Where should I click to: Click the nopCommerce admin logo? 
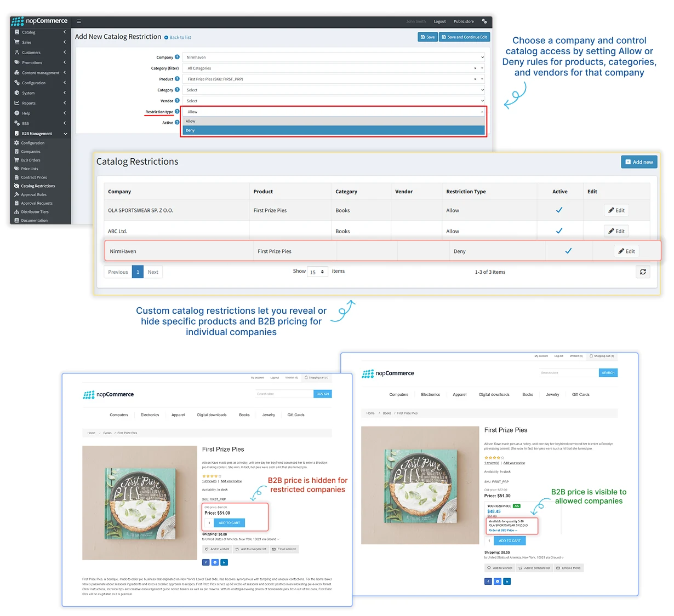39,21
